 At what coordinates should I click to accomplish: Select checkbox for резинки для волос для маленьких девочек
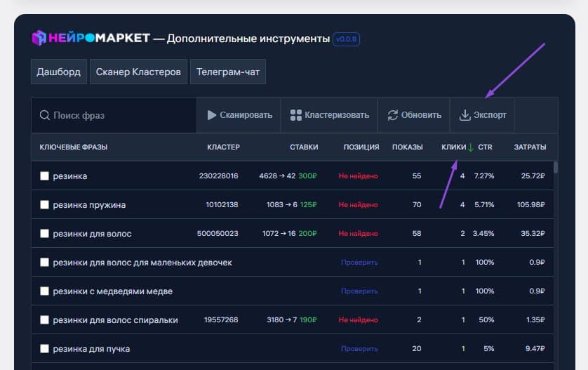[x=45, y=263]
